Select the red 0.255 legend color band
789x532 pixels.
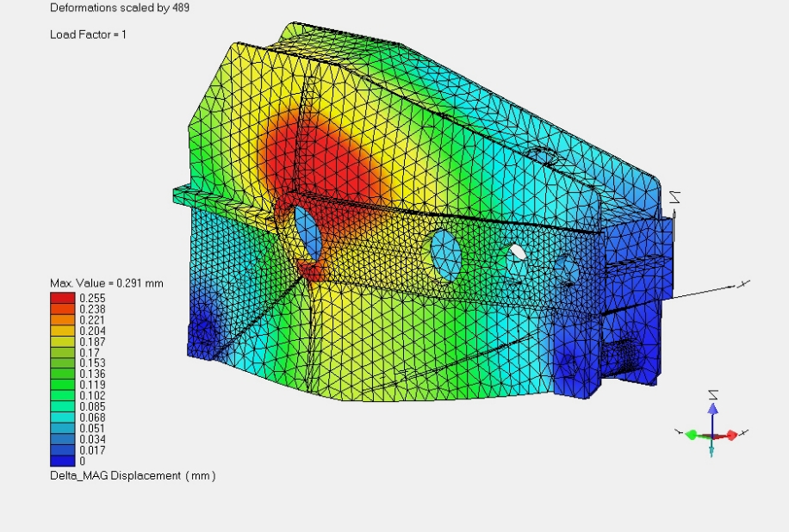pyautogui.click(x=63, y=298)
